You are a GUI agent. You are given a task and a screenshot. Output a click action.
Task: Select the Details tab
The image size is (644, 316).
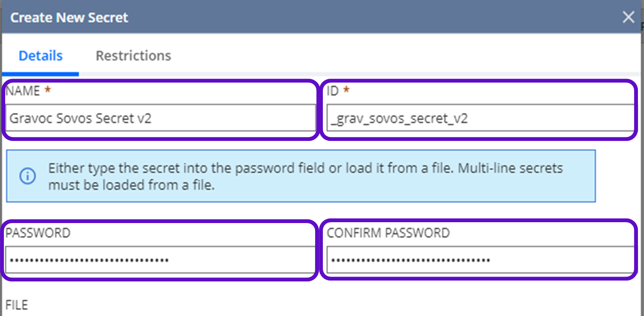[x=41, y=56]
